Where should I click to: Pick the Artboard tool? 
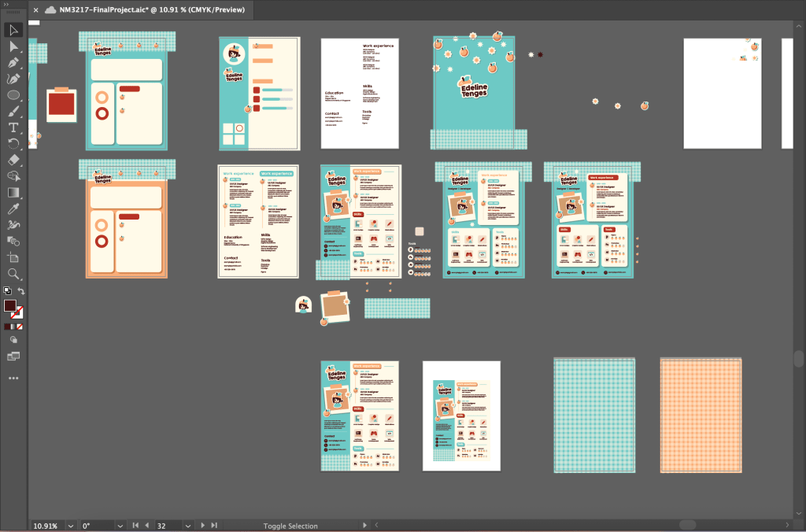[x=13, y=257]
